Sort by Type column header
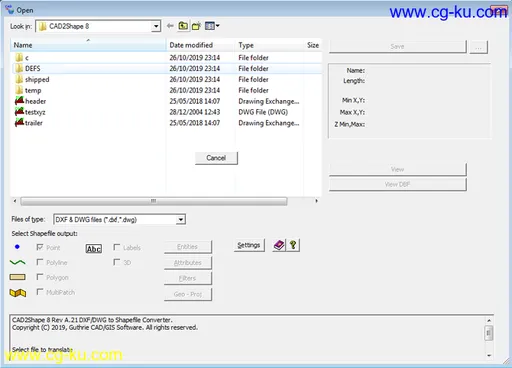The width and height of the screenshot is (512, 368). pos(269,45)
